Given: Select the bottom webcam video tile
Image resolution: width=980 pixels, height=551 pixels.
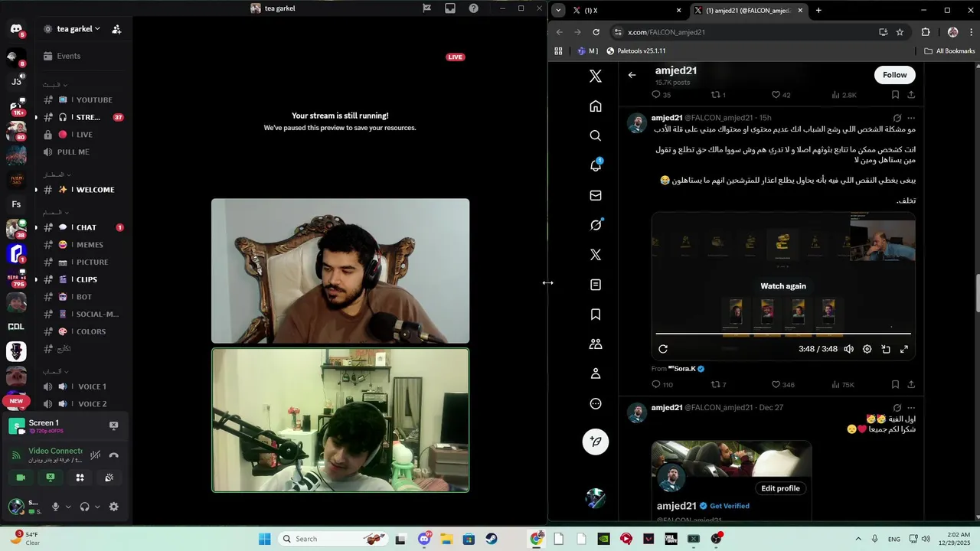Looking at the screenshot, I should tap(341, 420).
